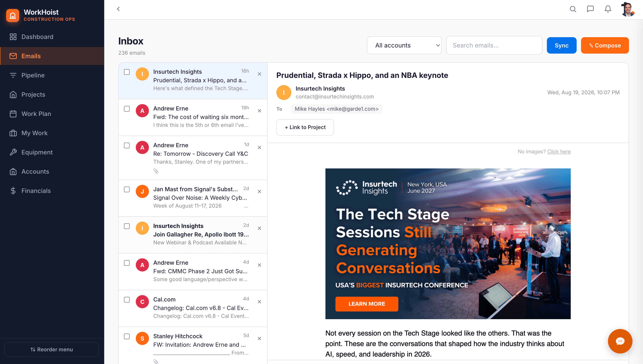The width and height of the screenshot is (643, 364).
Task: Open the notifications bell
Action: pos(608,9)
